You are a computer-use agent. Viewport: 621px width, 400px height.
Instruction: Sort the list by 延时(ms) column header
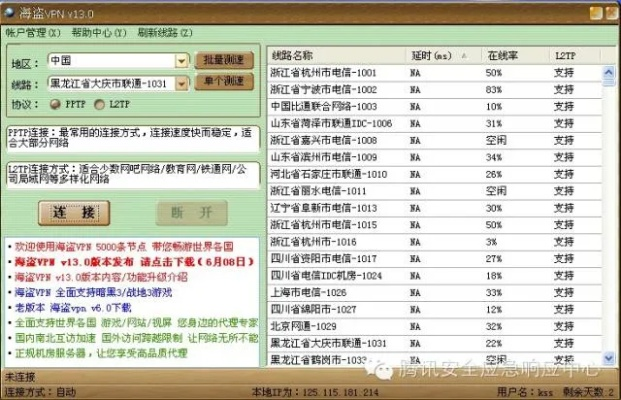pyautogui.click(x=442, y=56)
